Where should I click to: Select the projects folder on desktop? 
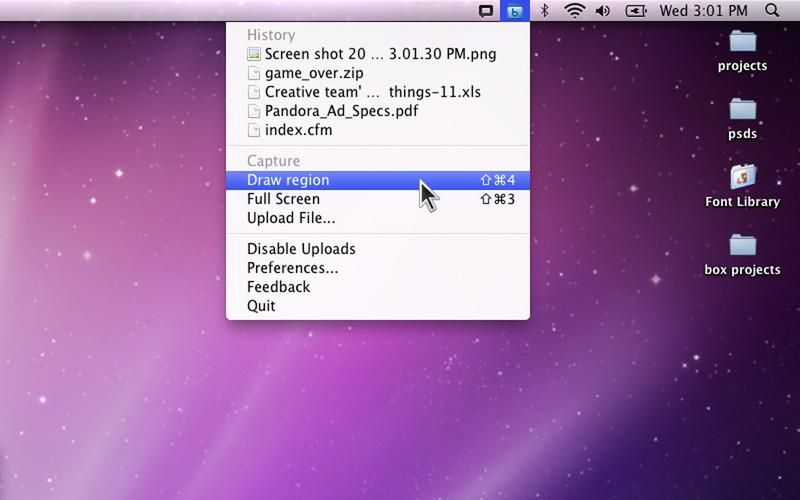click(742, 50)
